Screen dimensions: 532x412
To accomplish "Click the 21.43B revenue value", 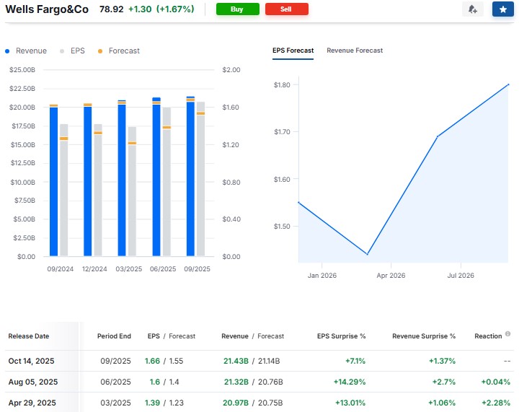I will tap(236, 361).
